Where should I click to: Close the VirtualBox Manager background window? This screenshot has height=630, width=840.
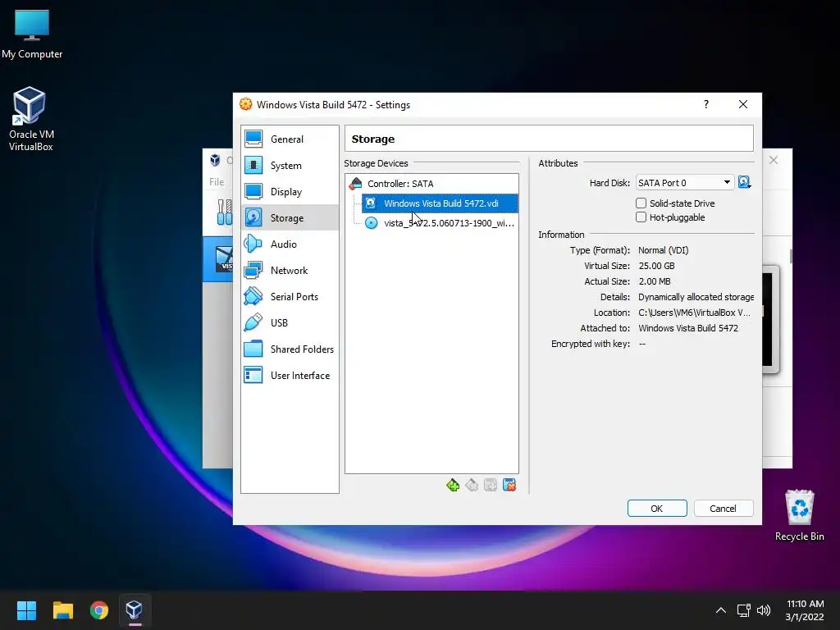click(774, 160)
